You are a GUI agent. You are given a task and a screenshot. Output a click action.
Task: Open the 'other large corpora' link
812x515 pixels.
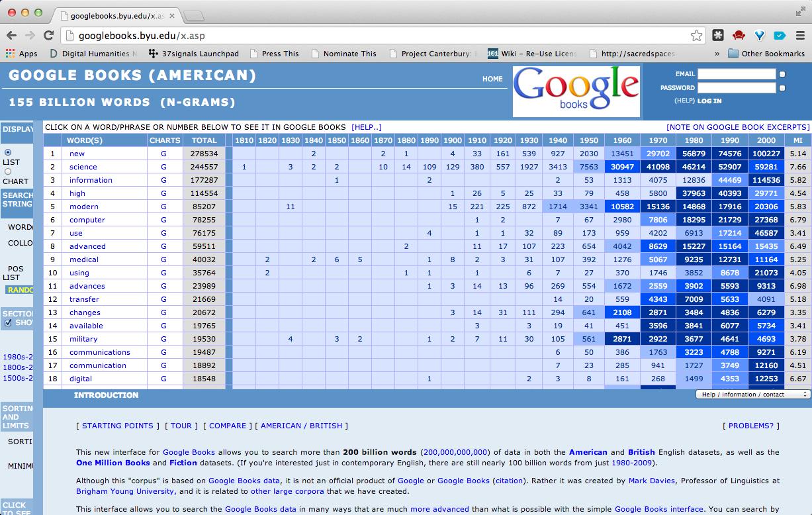point(287,491)
